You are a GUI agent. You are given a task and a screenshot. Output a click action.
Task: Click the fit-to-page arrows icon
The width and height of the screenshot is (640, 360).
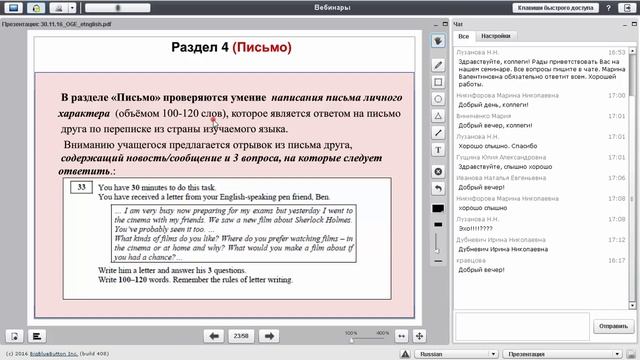[419, 336]
